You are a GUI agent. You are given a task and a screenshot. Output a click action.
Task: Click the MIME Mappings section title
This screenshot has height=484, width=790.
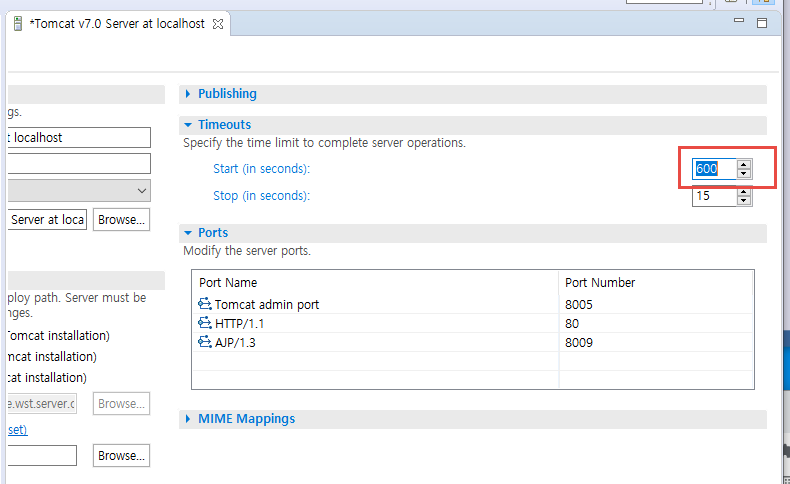click(246, 419)
